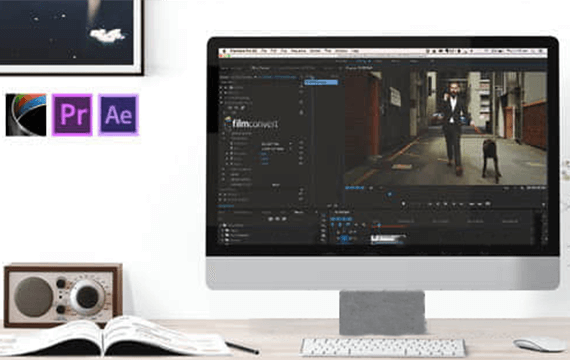Viewport: 570px width, 360px height.
Task: Open the wrench settings icon in program monitor
Action: [x=522, y=188]
